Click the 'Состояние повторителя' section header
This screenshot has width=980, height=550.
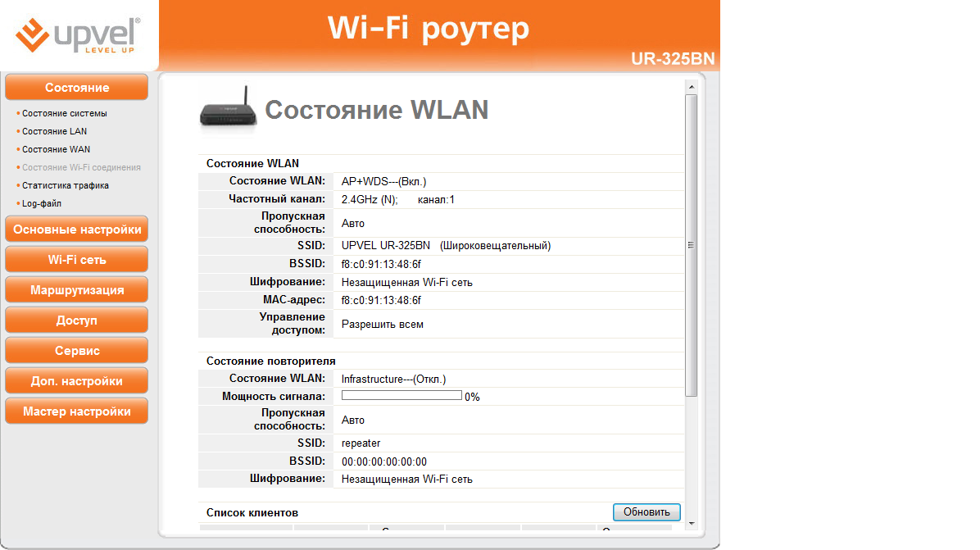(270, 361)
